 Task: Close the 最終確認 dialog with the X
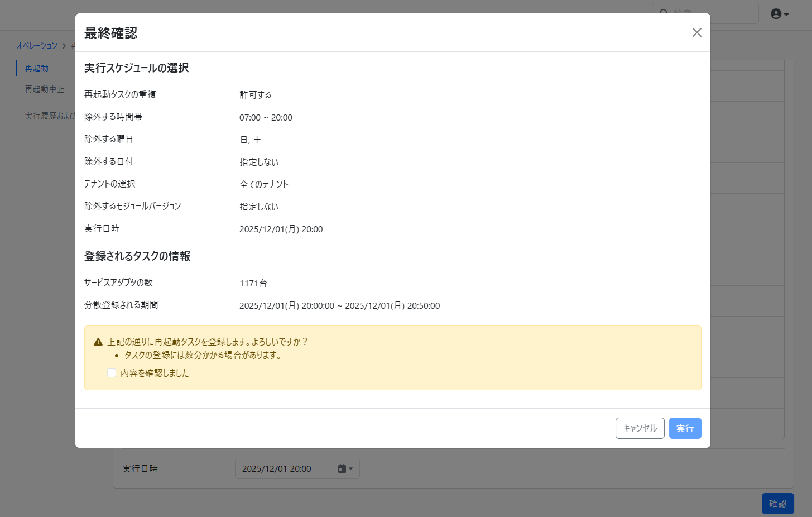[696, 32]
